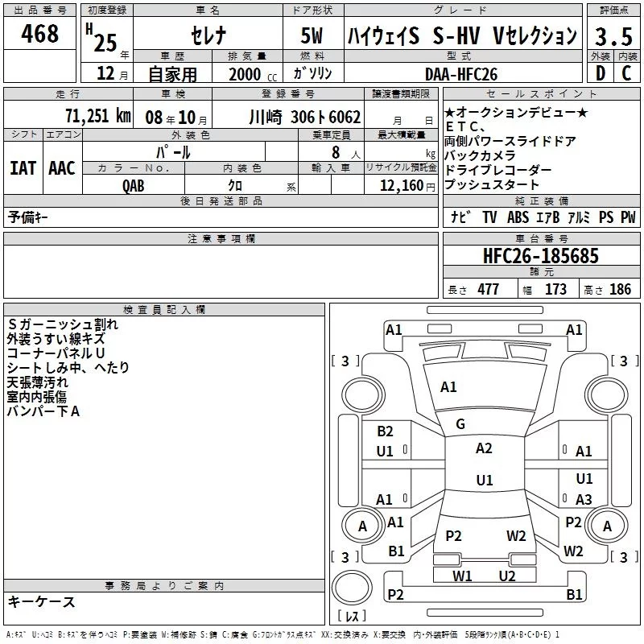This screenshot has width=644, height=644.
Task: Click equipment item アルミ
Action: click(579, 217)
